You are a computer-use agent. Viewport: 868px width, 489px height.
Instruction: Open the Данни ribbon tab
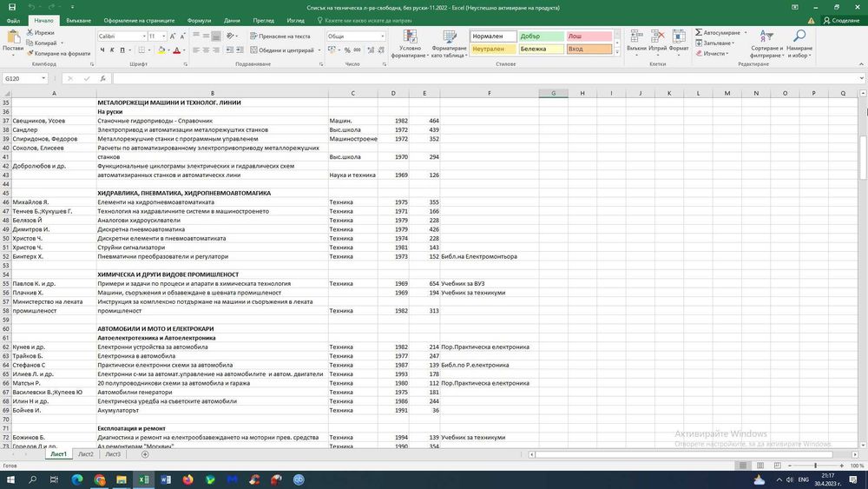coord(232,21)
